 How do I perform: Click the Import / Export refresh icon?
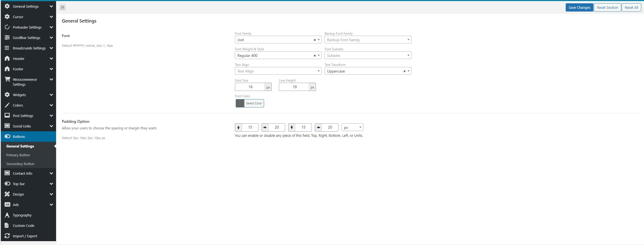pyautogui.click(x=7, y=236)
